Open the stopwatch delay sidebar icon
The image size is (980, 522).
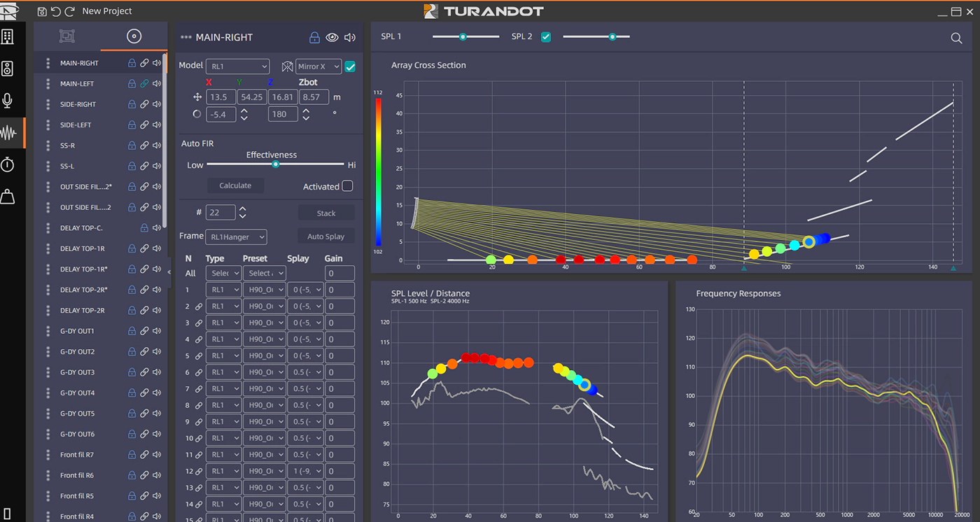[8, 164]
